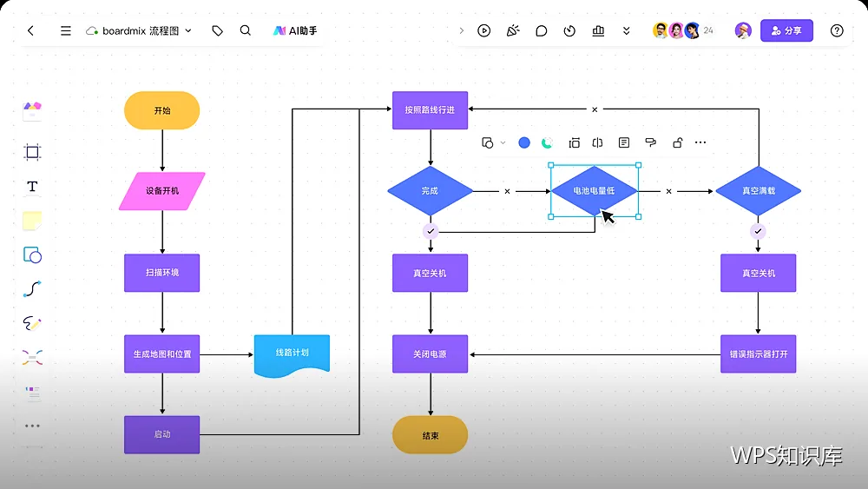Open the timer icon
Viewport: 868px width, 489px height.
pos(569,30)
